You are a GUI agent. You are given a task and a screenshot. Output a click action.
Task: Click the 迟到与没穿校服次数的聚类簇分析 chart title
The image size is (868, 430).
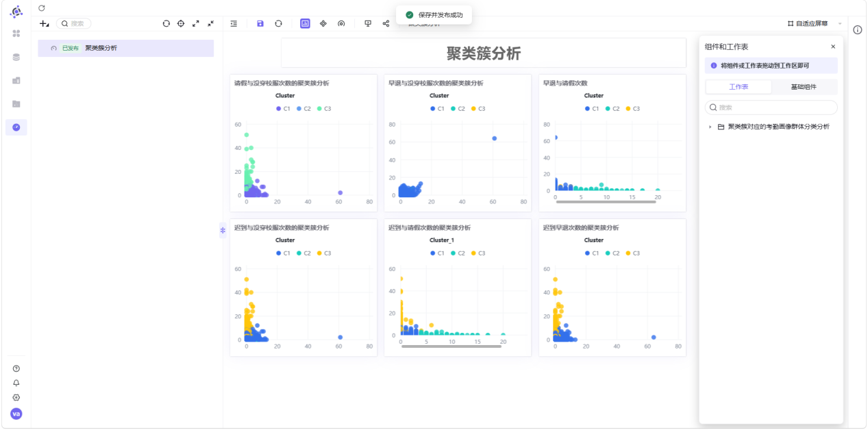(282, 227)
